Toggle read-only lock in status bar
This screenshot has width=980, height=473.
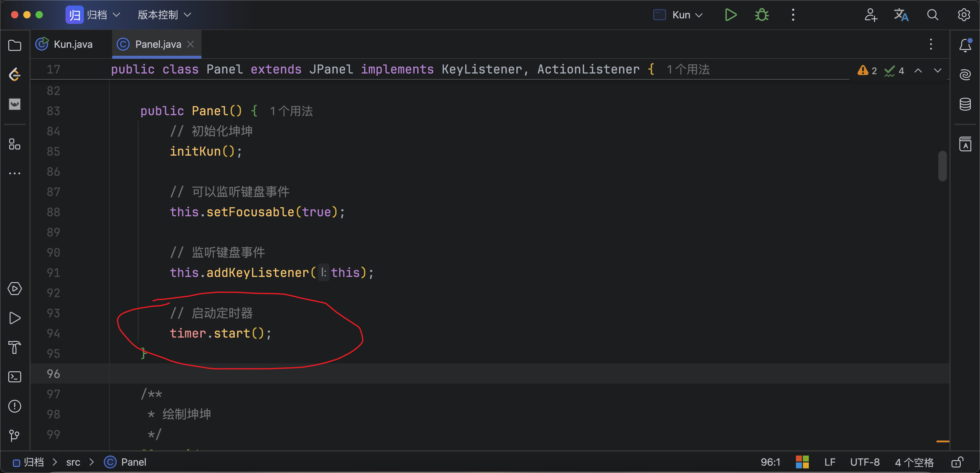(x=957, y=462)
